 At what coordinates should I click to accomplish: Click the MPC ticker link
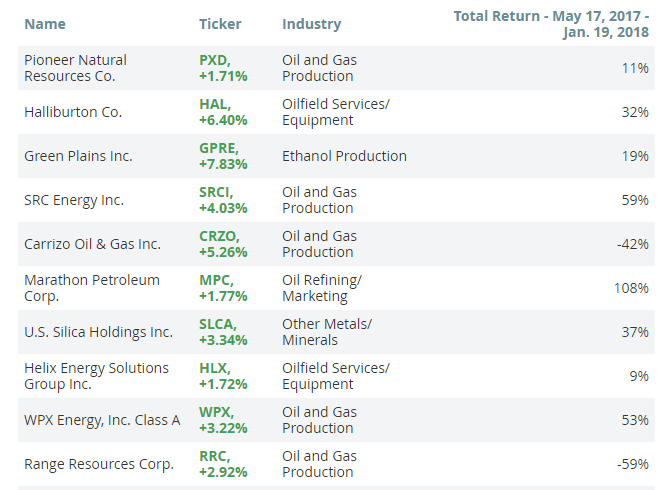click(214, 280)
